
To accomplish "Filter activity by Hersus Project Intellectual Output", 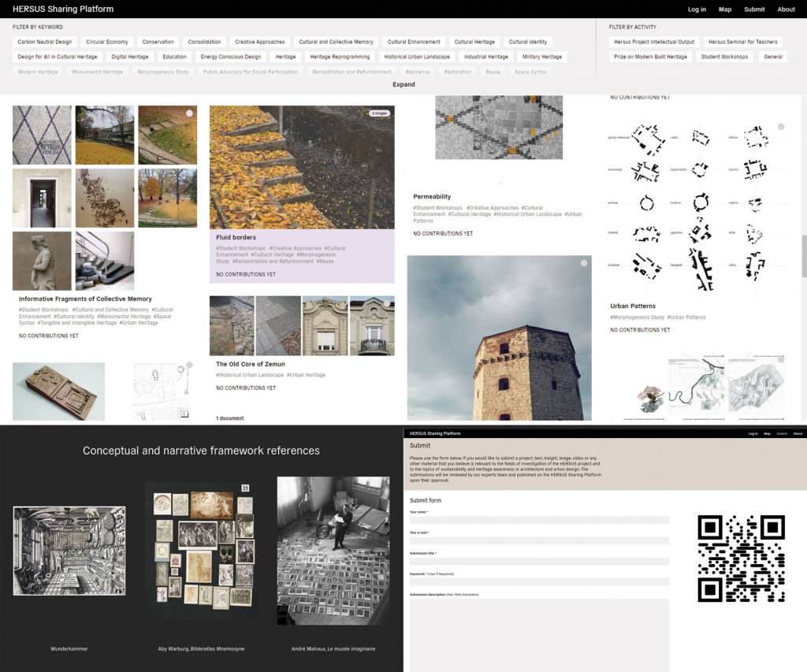I will pyautogui.click(x=654, y=42).
